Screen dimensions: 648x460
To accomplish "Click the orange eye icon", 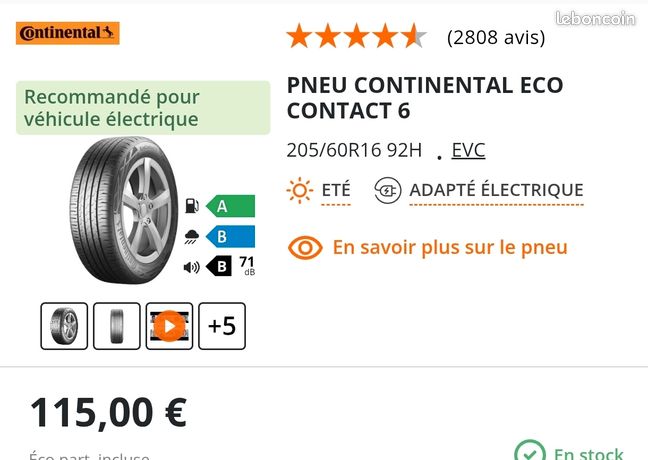I will tap(305, 248).
